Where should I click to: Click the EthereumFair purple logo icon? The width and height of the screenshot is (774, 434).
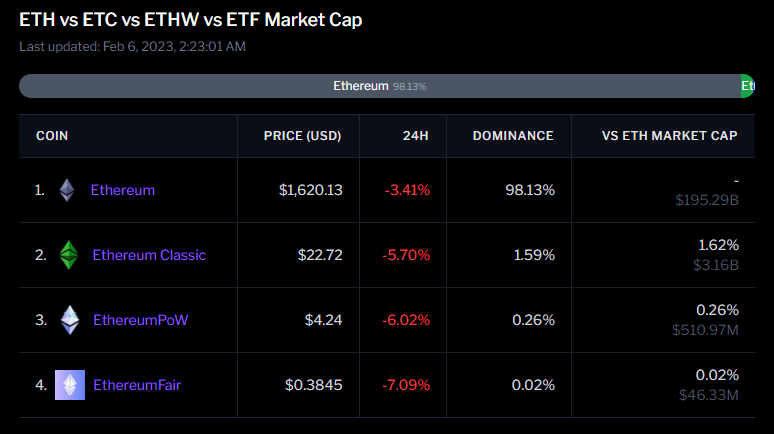(70, 385)
